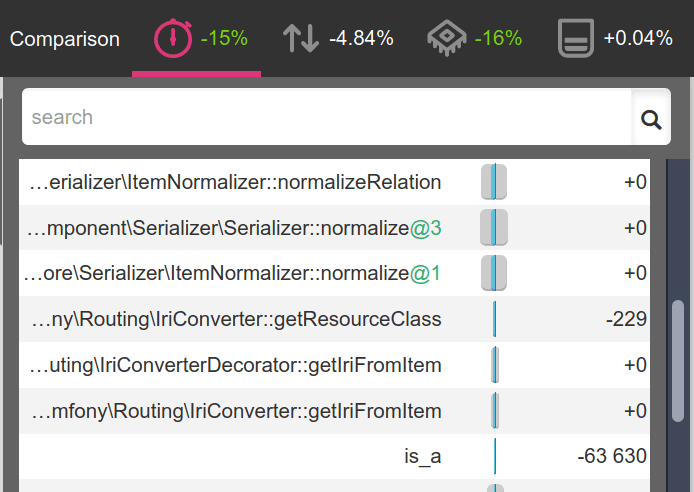
Task: Click the -63 630 value for is_a
Action: (612, 456)
